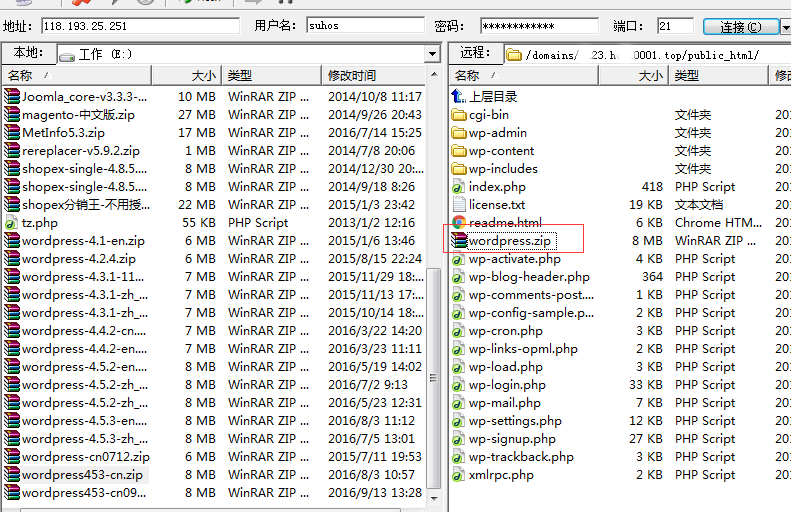Sort remote files by 类型 column
The width and height of the screenshot is (791, 512).
point(719,76)
